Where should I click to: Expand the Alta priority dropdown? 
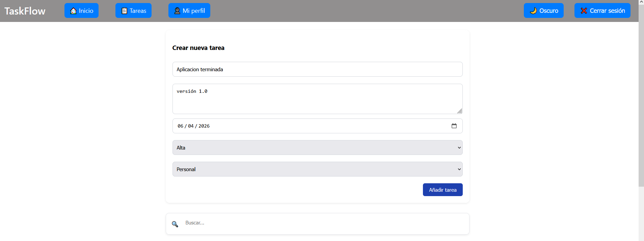pyautogui.click(x=317, y=148)
